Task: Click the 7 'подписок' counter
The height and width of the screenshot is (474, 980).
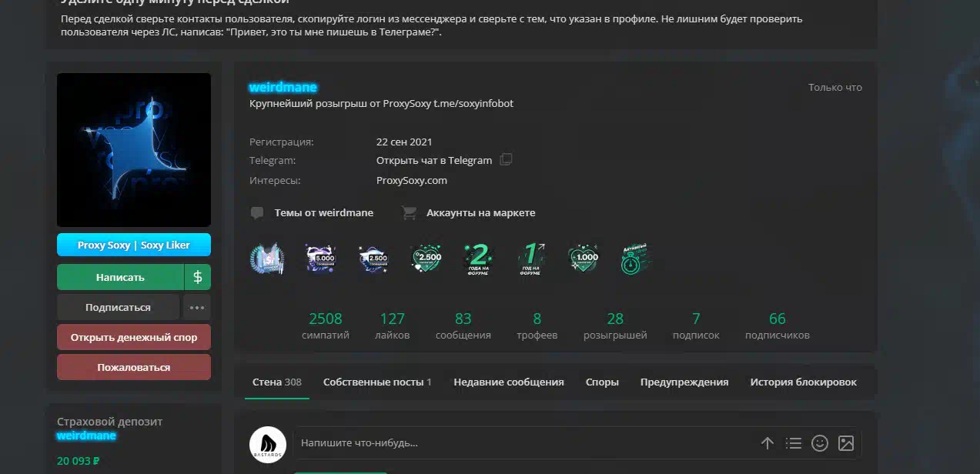Action: click(696, 325)
